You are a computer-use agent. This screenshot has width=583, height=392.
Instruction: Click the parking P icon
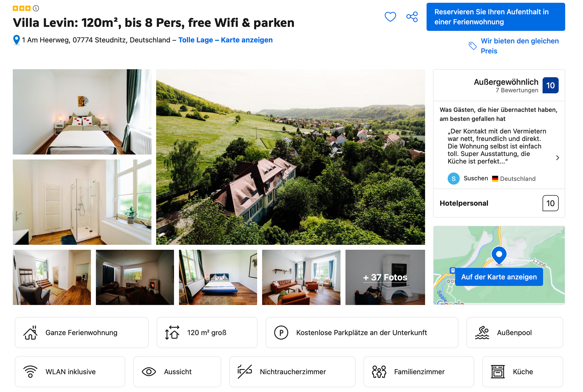click(281, 333)
